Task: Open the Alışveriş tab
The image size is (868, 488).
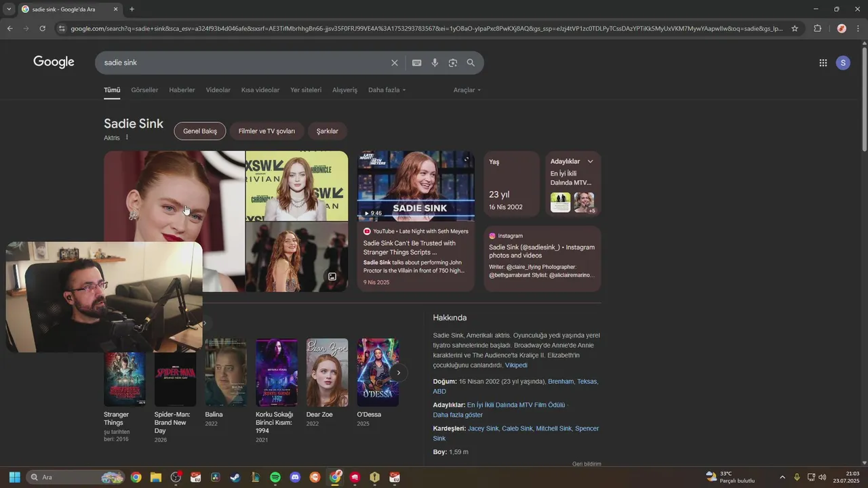Action: (x=344, y=89)
